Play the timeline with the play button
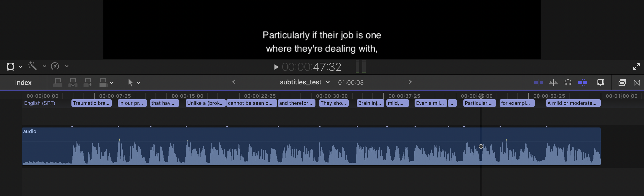Screen dimensions: 644x196 pos(276,67)
